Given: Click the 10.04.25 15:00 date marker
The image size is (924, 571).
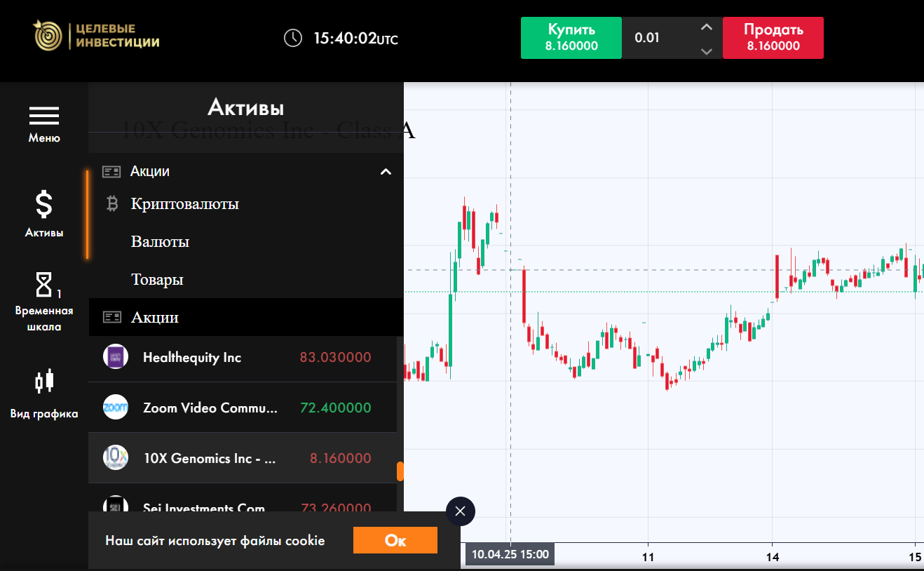Looking at the screenshot, I should tap(510, 554).
